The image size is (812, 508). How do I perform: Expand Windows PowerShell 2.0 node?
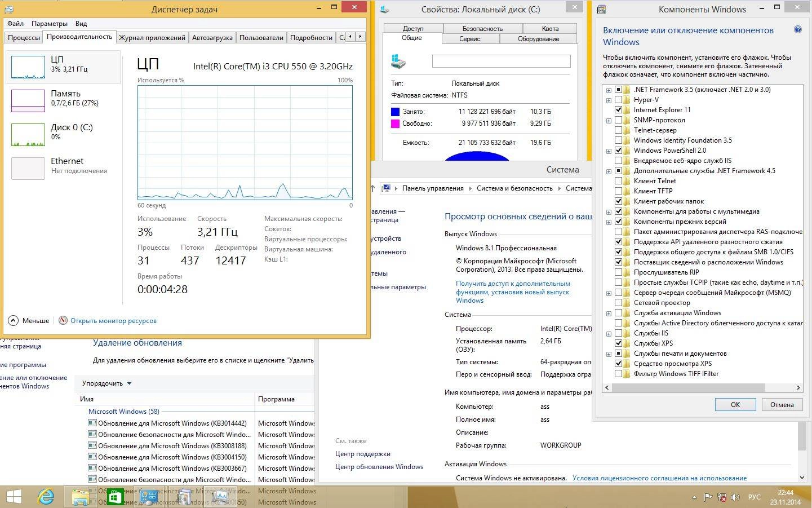(x=609, y=151)
